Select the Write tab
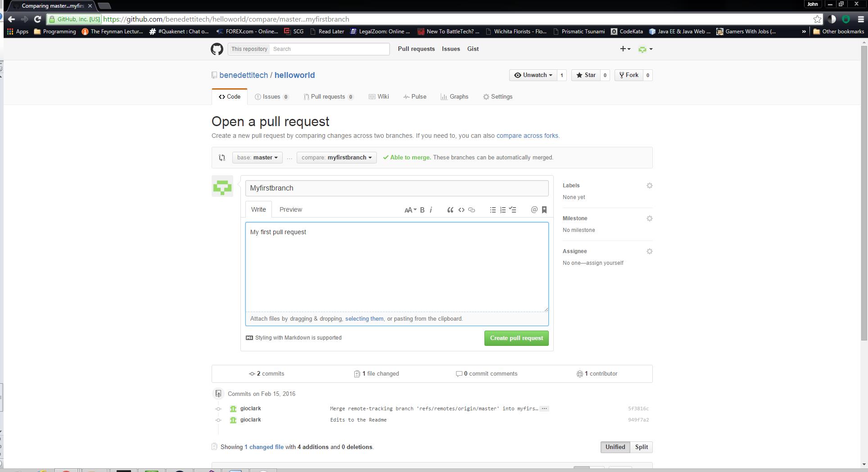The width and height of the screenshot is (868, 472). [258, 209]
